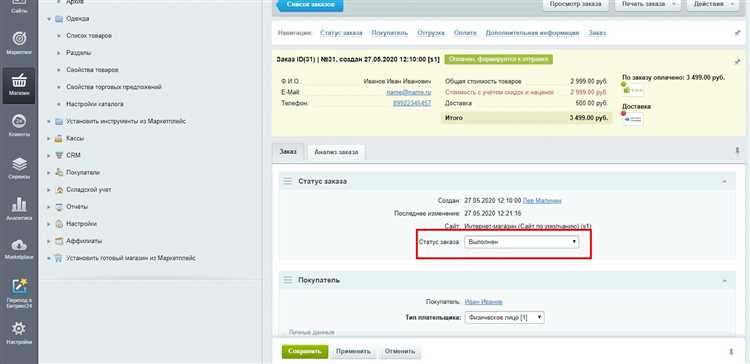Screen dimensions: 750x364
Task: Jump to Покупатель navigation link
Action: [389, 33]
